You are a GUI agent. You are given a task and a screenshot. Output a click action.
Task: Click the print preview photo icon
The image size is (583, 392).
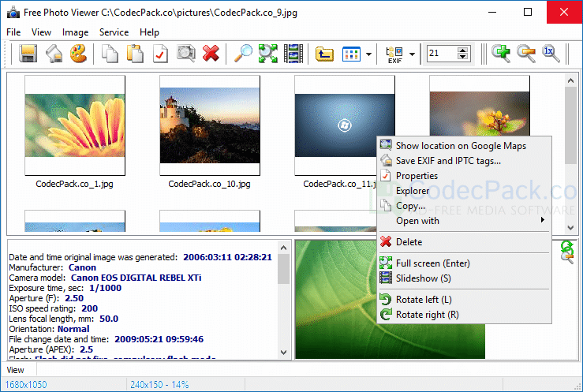(185, 54)
